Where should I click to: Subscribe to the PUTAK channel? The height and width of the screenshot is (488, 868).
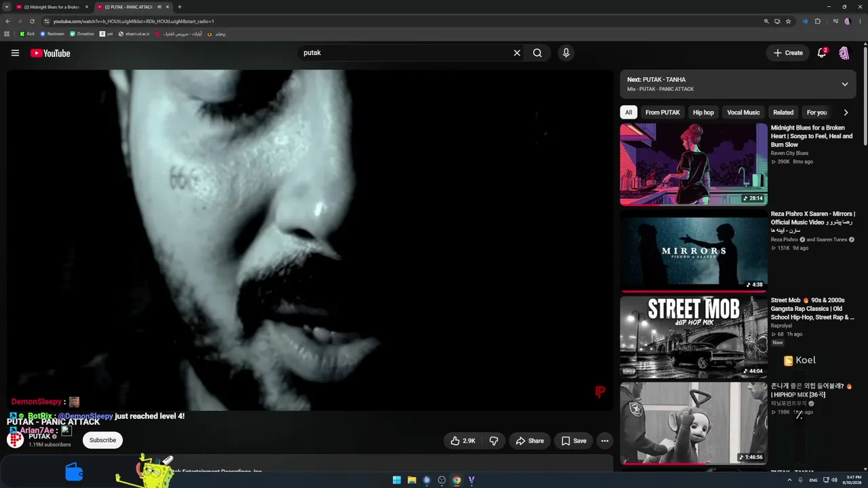(102, 440)
